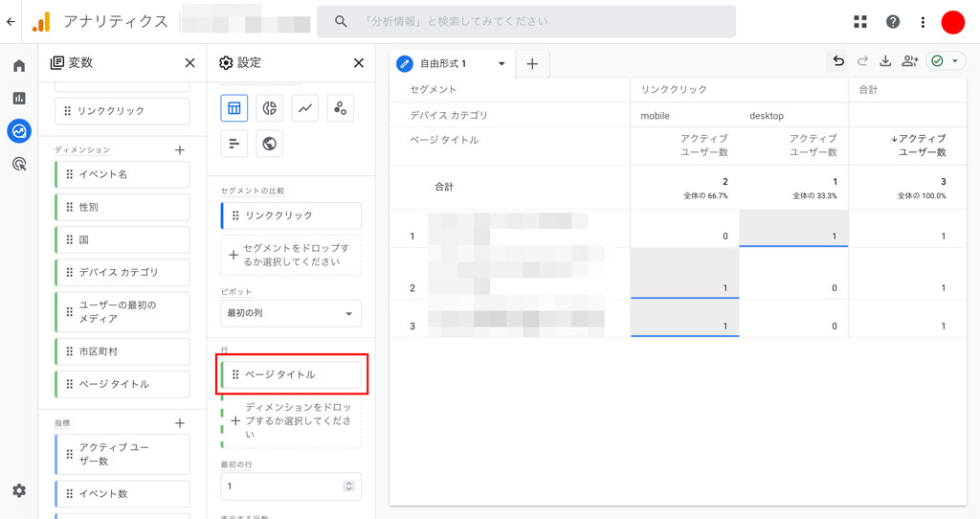980x519 pixels.
Task: Click the Analytics logo icon
Action: coord(41,22)
